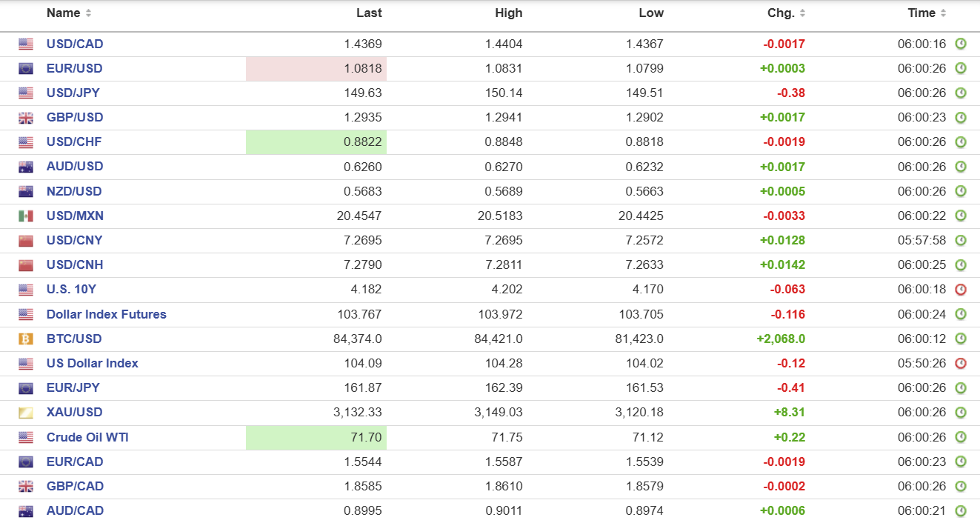
Task: Click the green highlighted USD/CHF last price
Action: (x=316, y=142)
